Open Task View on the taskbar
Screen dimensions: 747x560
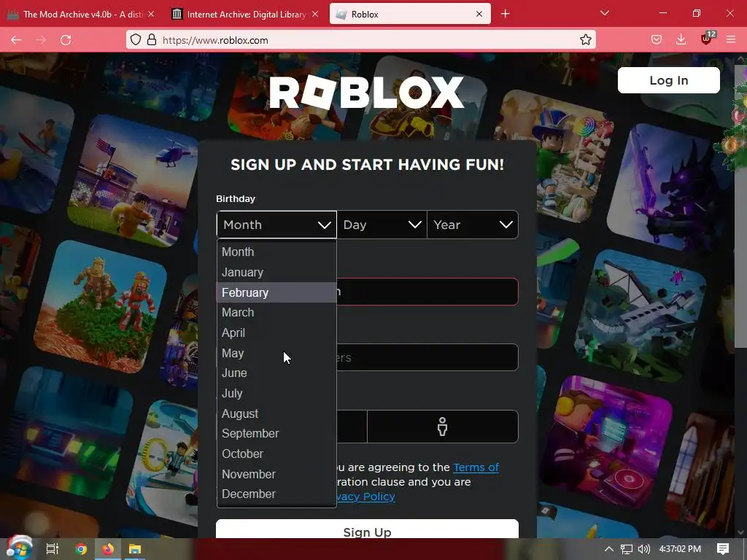53,549
